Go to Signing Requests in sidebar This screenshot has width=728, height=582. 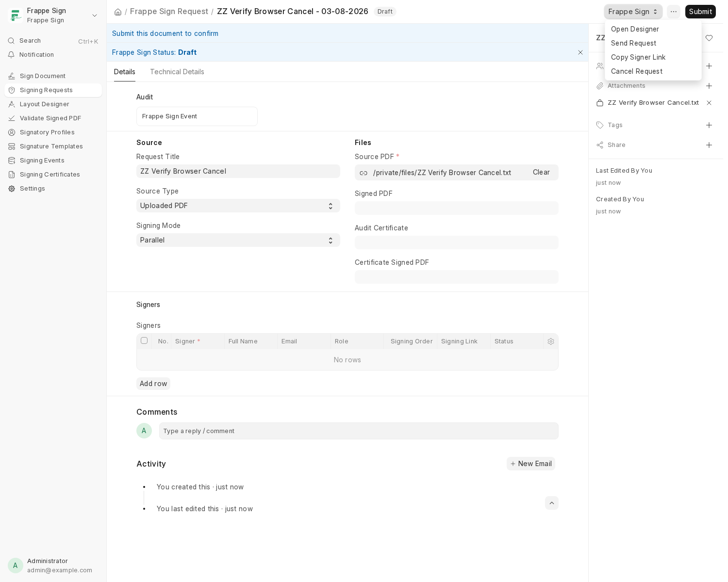[53, 90]
